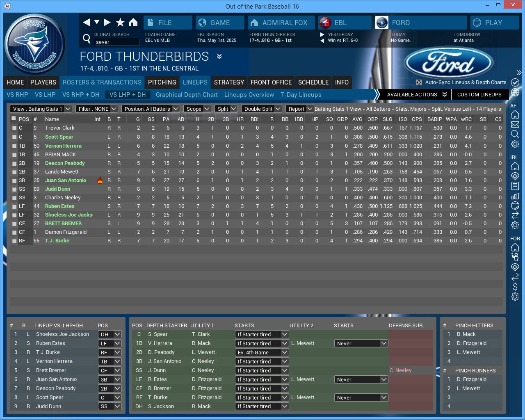The width and height of the screenshot is (525, 420).
Task: Open the Position: All Batters dropdown
Action: point(151,109)
